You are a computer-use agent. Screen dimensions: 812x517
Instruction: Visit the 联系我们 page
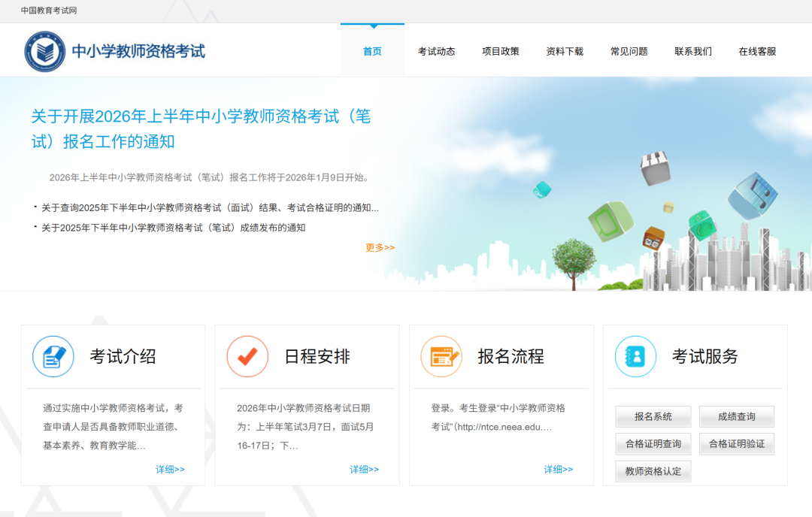(x=693, y=51)
